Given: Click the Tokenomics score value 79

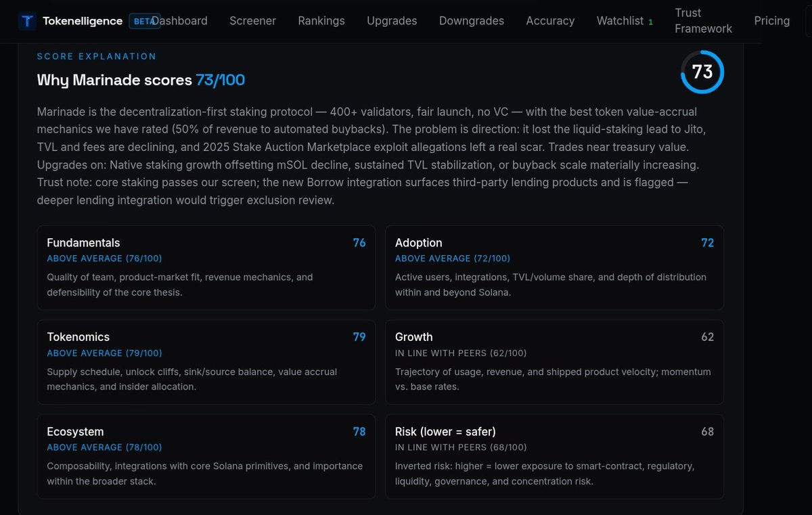Looking at the screenshot, I should pos(359,337).
